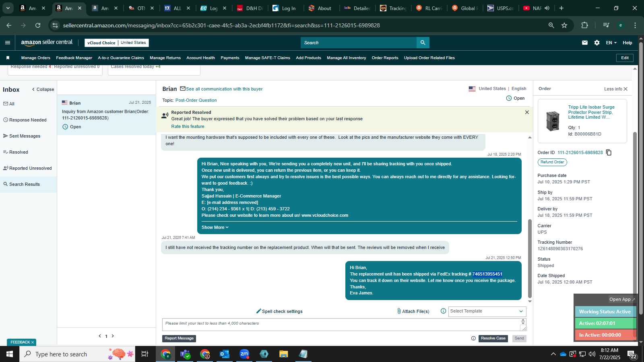This screenshot has height=362, width=644.
Task: Show hidden system tray icons
Action: pyautogui.click(x=553, y=354)
